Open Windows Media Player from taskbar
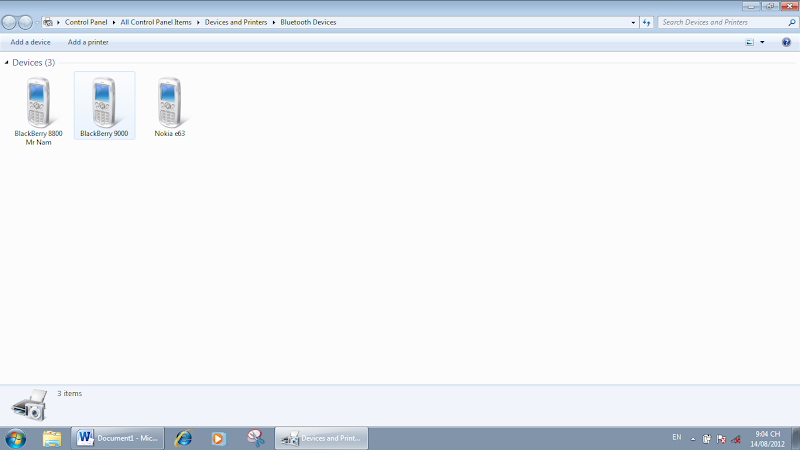This screenshot has width=800, height=450. (218, 439)
